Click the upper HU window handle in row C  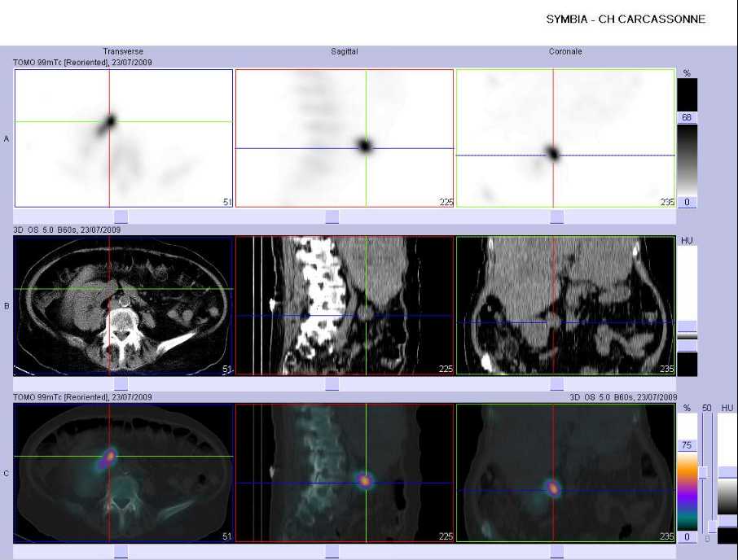(x=727, y=472)
